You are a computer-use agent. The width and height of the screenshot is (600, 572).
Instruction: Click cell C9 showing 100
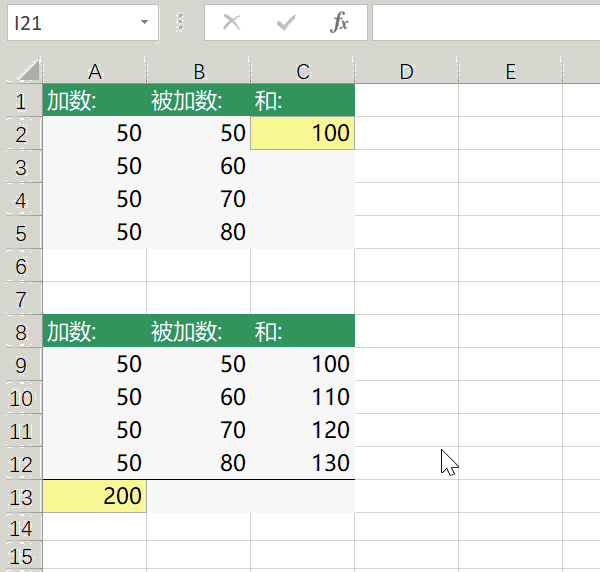[303, 364]
